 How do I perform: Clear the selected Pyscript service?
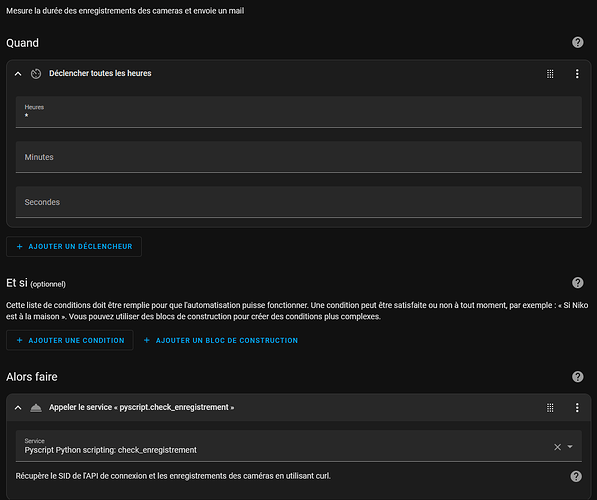click(557, 447)
